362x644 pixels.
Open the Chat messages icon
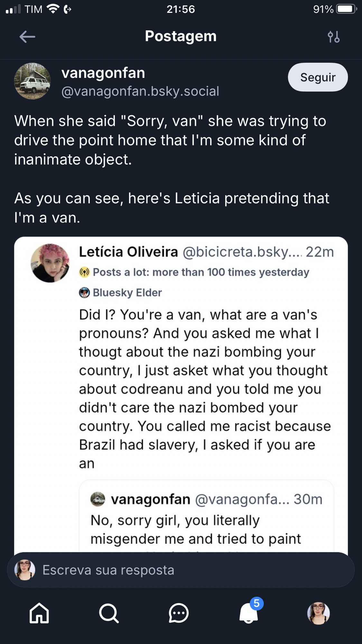(179, 613)
